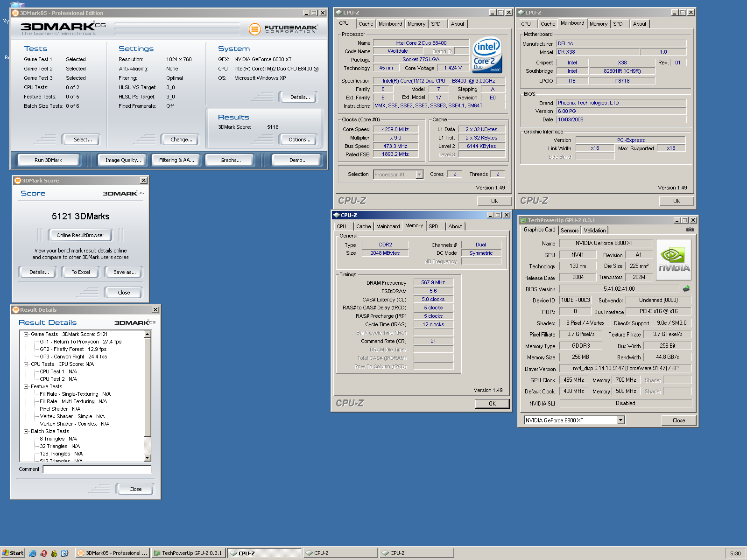
Task: Select GT3 - Canyon Flight result row
Action: (73, 357)
